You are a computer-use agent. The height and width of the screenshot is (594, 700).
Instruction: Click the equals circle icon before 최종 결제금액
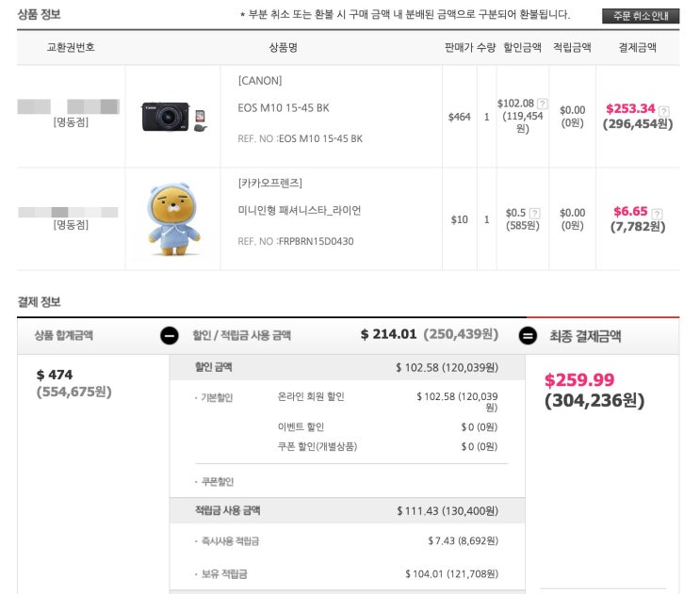(528, 335)
